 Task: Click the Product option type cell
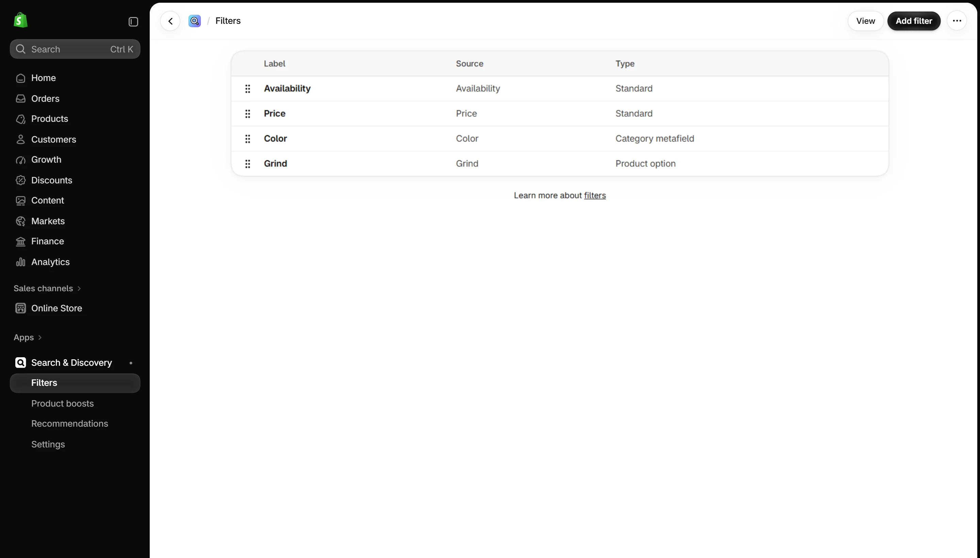[646, 164]
